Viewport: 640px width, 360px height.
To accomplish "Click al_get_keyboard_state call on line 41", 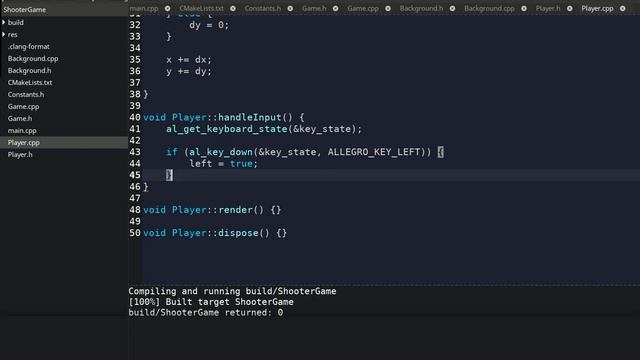I will 227,129.
